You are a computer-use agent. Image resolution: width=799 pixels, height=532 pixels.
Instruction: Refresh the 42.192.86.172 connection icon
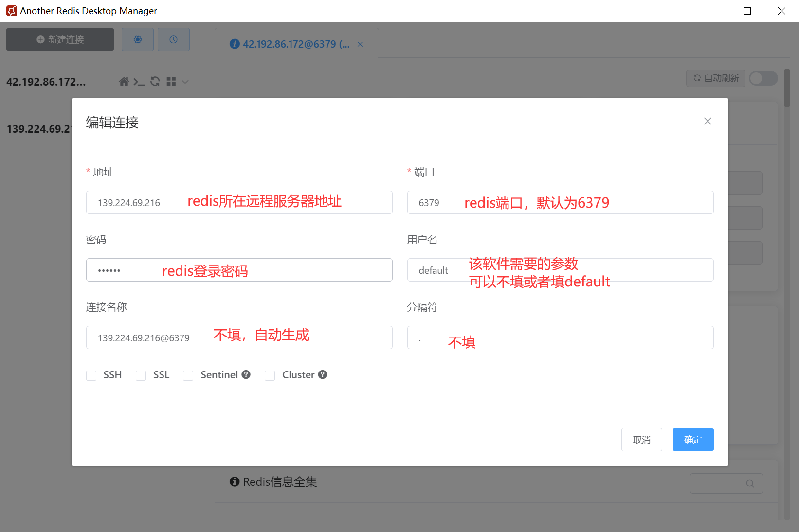(155, 81)
